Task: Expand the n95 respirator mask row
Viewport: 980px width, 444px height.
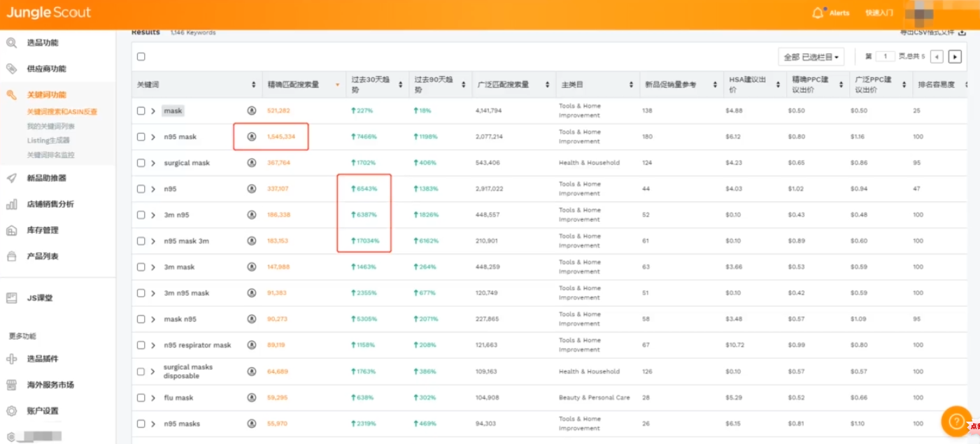Action: coord(153,345)
